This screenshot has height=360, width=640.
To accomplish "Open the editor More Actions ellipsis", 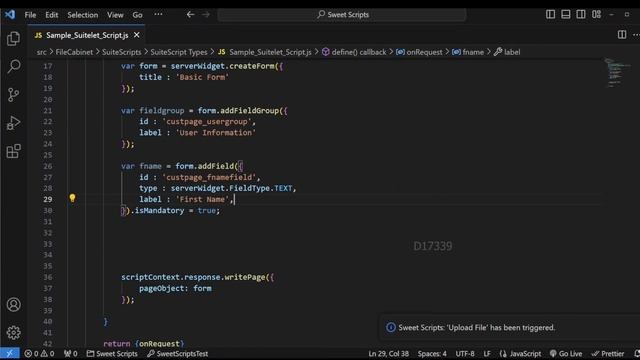I will click(636, 35).
